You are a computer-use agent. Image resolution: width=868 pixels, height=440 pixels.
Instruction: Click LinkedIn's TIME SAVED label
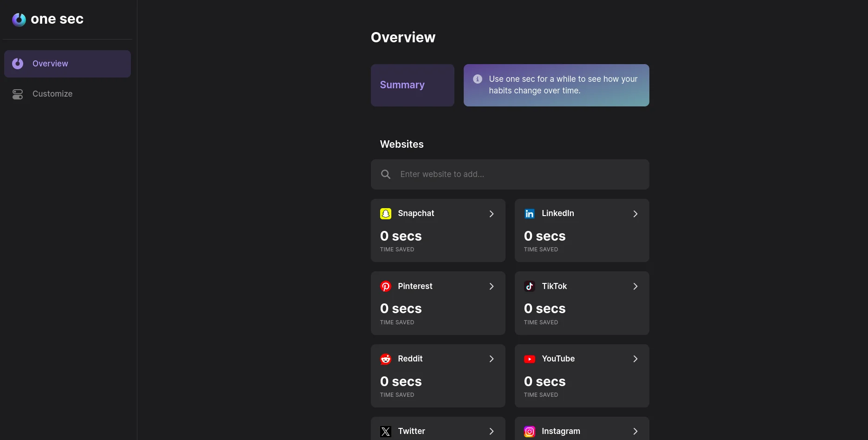tap(541, 250)
